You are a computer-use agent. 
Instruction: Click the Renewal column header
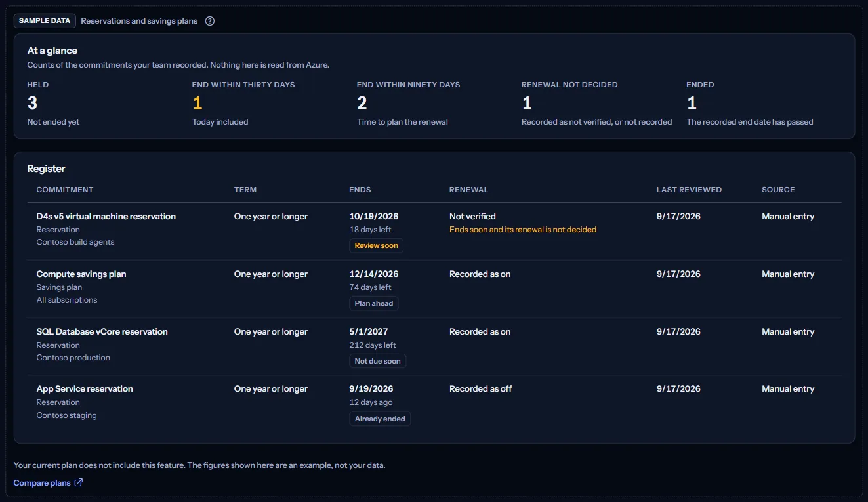(469, 190)
